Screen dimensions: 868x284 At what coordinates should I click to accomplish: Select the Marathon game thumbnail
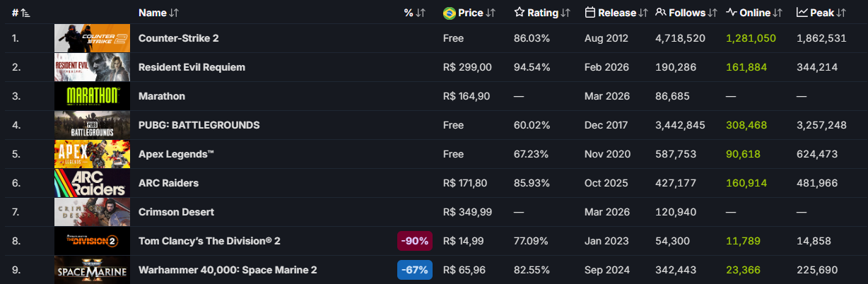pyautogui.click(x=93, y=96)
